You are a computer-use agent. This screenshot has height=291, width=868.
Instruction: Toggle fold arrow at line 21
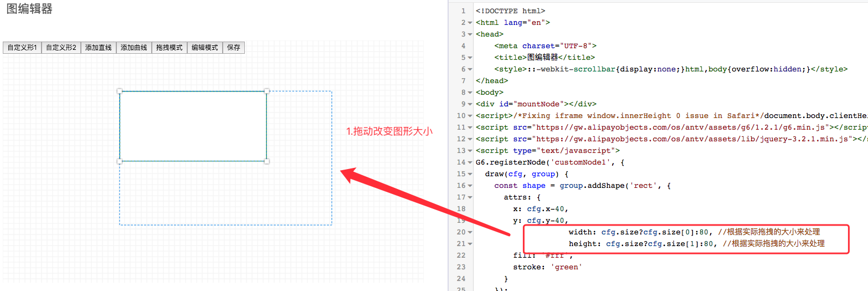(469, 244)
